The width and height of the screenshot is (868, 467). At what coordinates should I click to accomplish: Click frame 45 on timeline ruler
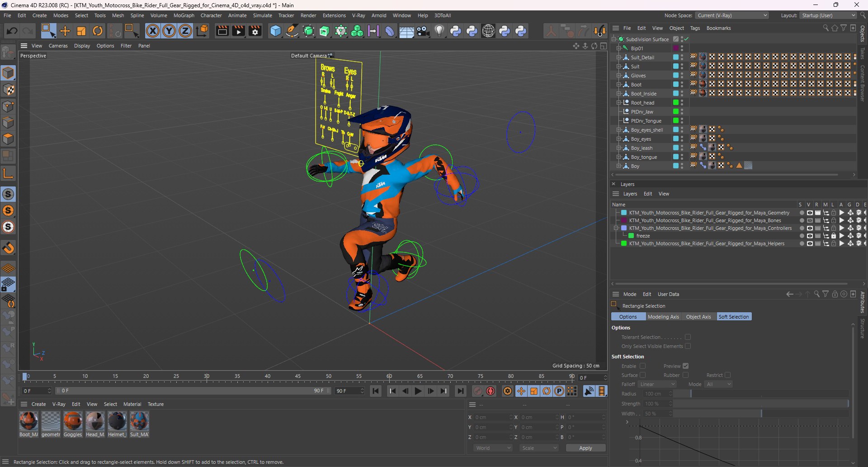(x=297, y=376)
